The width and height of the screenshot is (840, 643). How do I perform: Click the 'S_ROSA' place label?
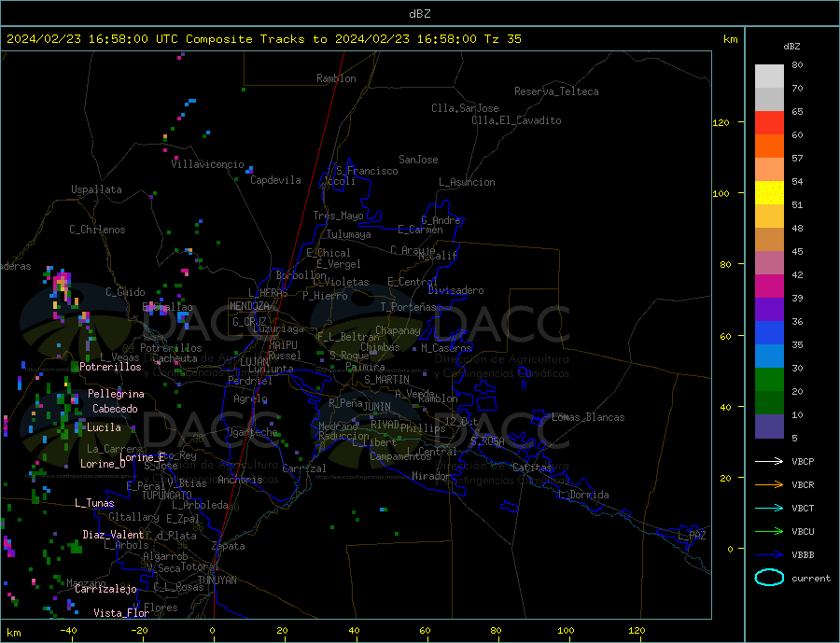coord(487,441)
